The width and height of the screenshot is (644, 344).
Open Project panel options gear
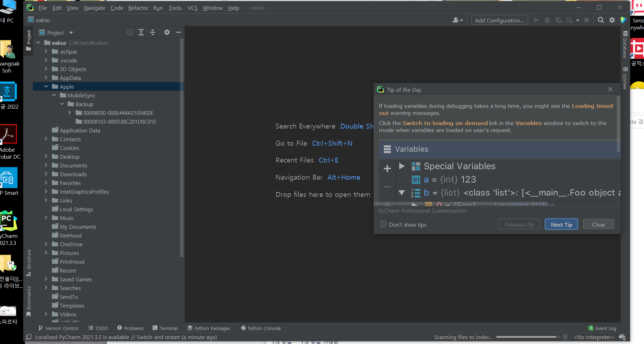click(167, 33)
